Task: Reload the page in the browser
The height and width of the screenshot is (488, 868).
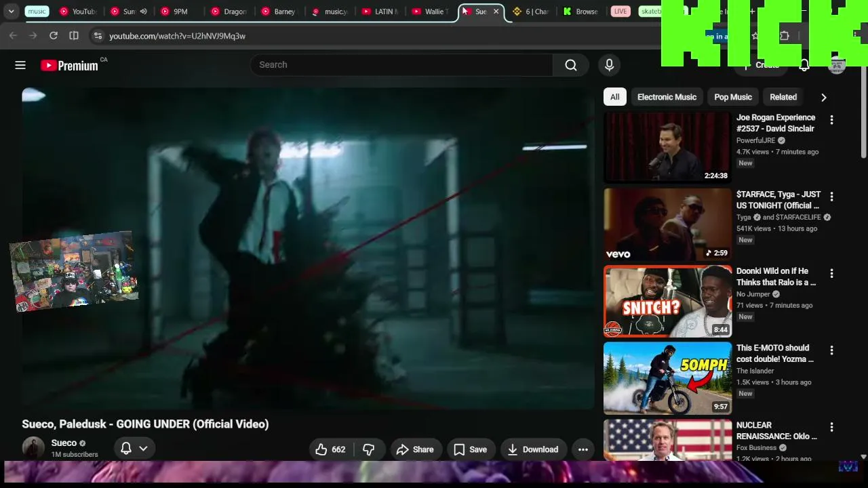Action: tap(54, 36)
